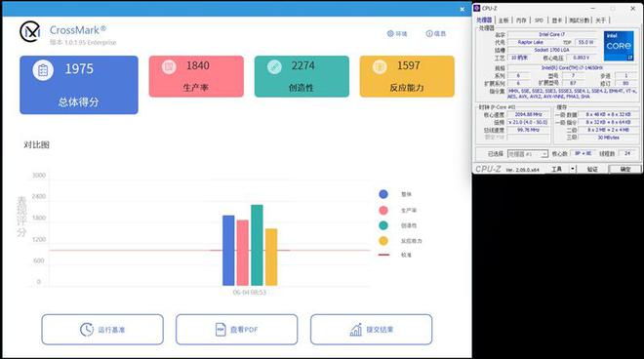Screen dimensions: 644x359
Task: Switch to the 主板 tab in CPU-Z
Action: point(503,20)
